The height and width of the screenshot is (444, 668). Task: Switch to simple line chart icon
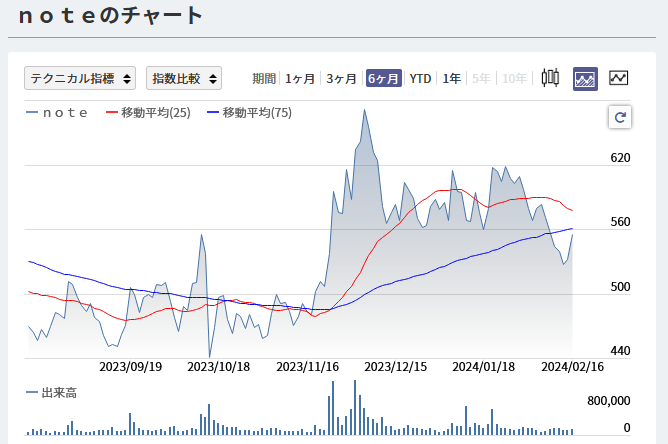click(x=619, y=78)
